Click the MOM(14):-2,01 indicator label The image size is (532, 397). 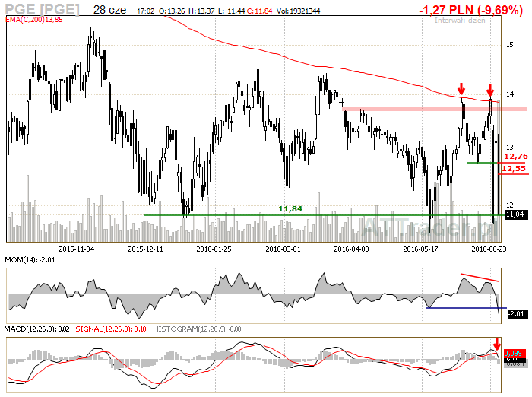[30, 260]
